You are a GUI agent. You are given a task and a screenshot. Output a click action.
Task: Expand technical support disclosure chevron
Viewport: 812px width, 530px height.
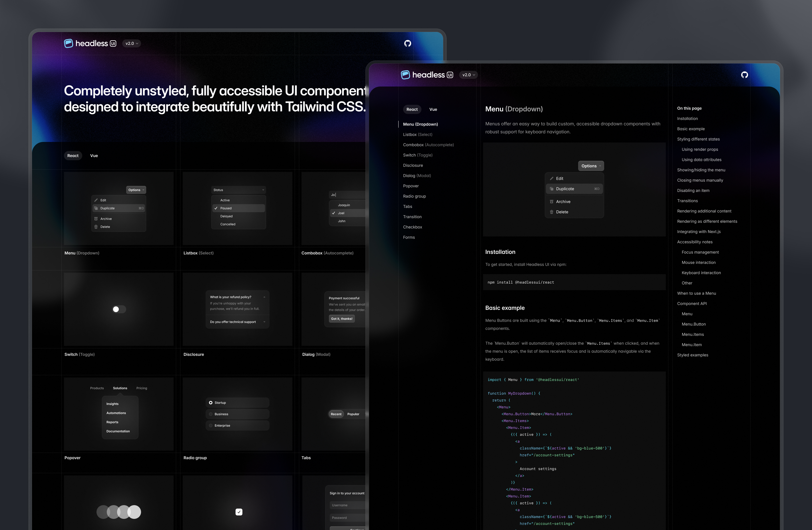click(264, 322)
